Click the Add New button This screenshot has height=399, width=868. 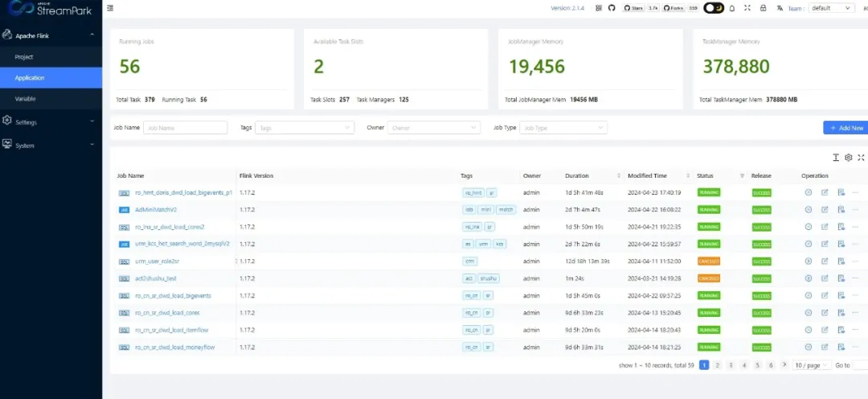(845, 128)
